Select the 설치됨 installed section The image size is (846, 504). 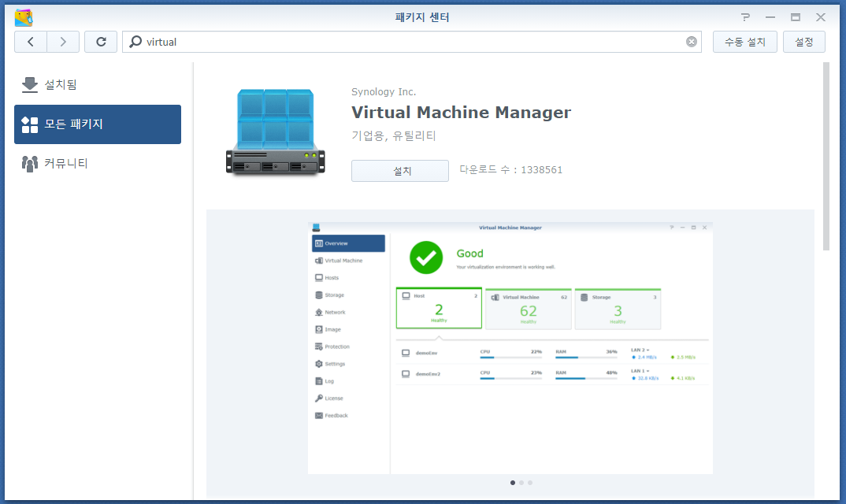pos(98,85)
